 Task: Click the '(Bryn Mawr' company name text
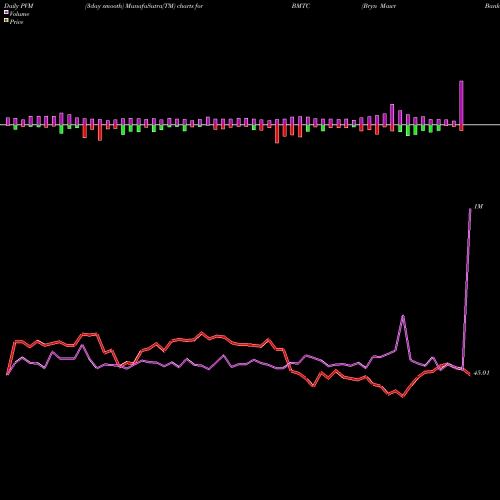tap(379, 6)
